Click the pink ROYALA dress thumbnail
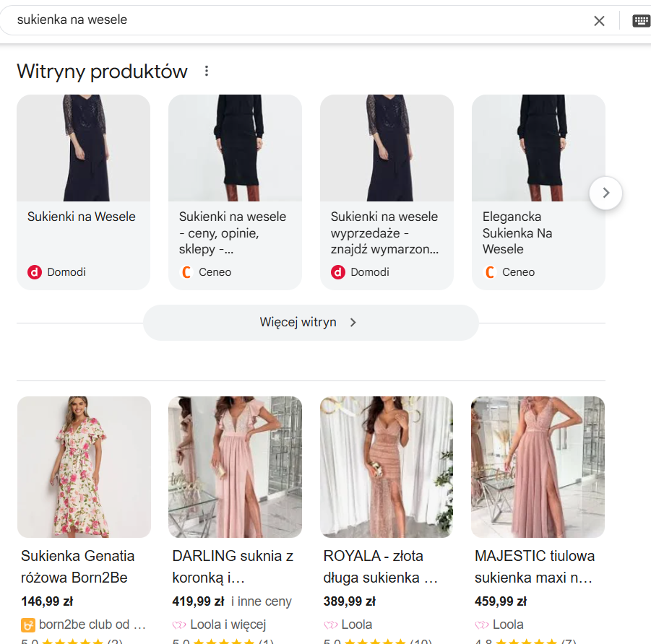Screen dimensions: 651x644 tap(386, 466)
